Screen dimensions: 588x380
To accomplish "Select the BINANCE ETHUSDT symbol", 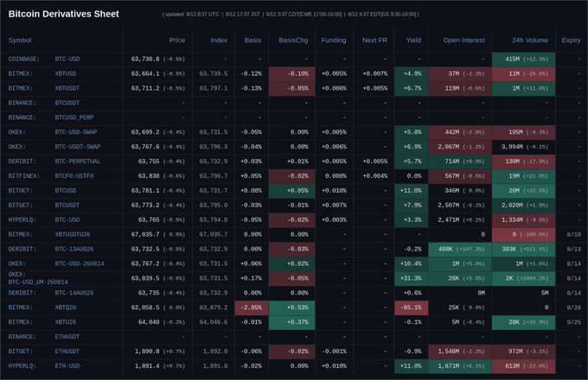I will pos(67,337).
